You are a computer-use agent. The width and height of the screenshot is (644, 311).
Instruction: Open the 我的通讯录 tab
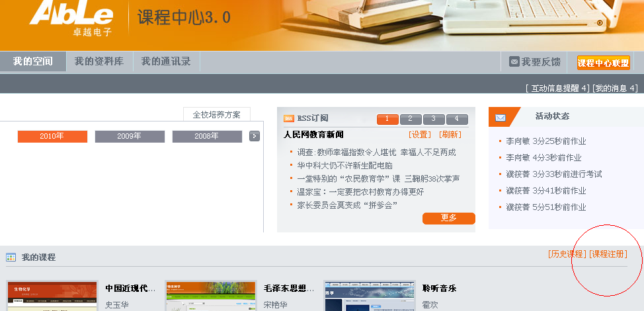tap(166, 62)
